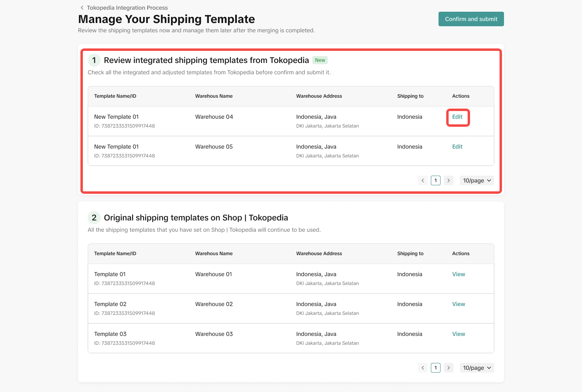The height and width of the screenshot is (392, 582).
Task: Click the step 1 number circle
Action: [x=94, y=60]
